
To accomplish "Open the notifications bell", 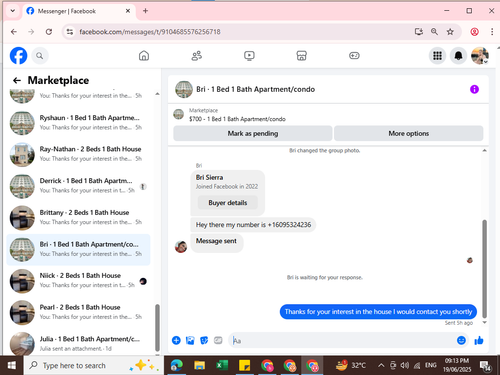I will click(x=459, y=56).
